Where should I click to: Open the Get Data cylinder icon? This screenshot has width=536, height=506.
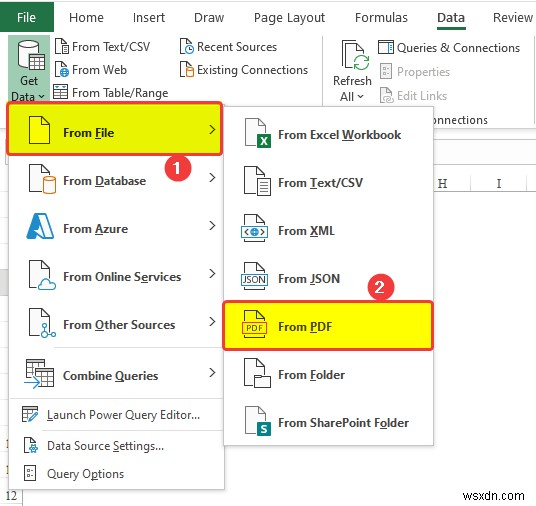30,55
